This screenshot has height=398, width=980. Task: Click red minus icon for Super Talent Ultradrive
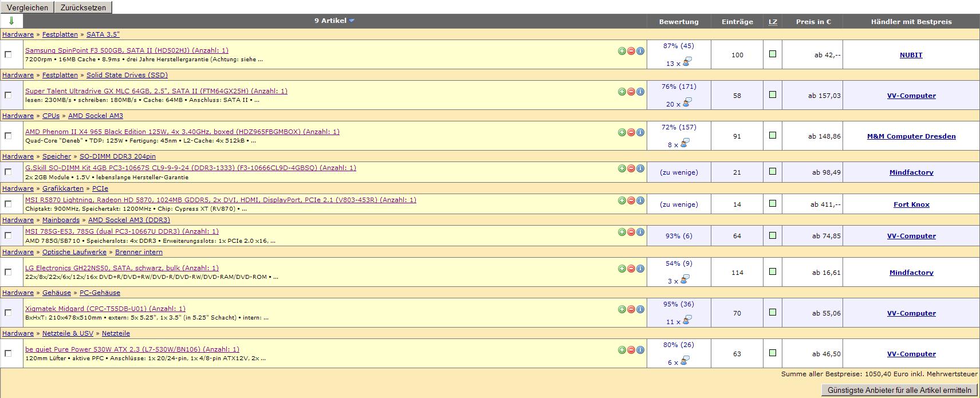[x=631, y=92]
